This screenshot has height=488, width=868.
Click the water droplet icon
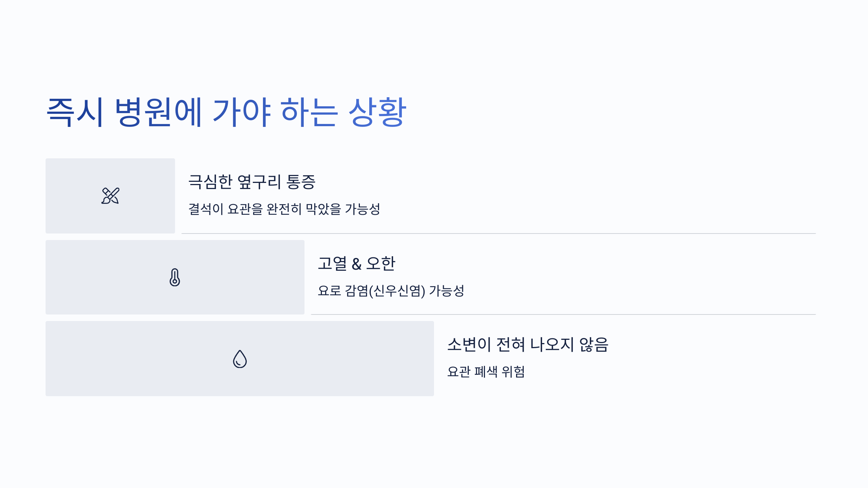click(240, 359)
